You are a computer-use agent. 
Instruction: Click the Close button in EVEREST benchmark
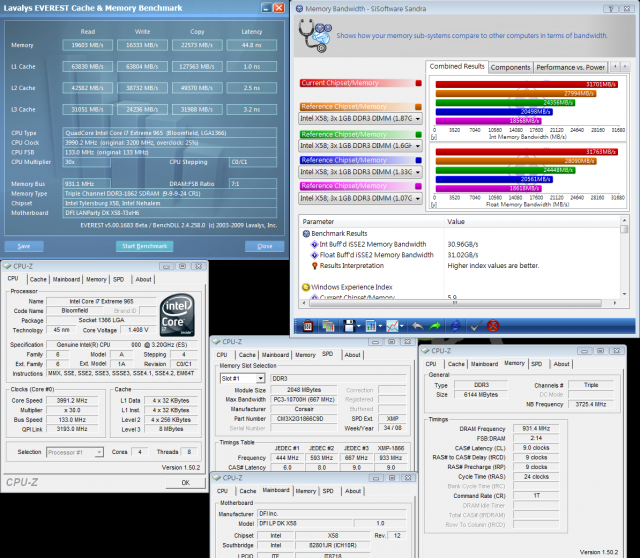(x=264, y=246)
